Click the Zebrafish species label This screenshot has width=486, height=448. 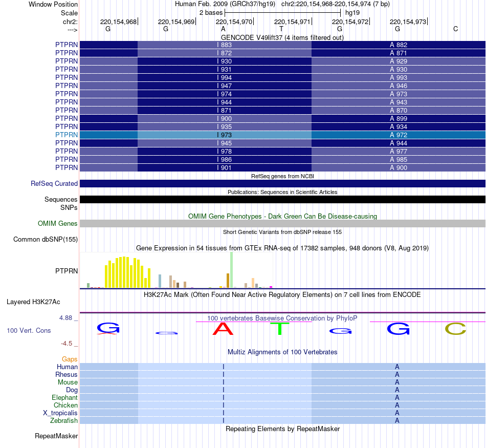pos(64,421)
